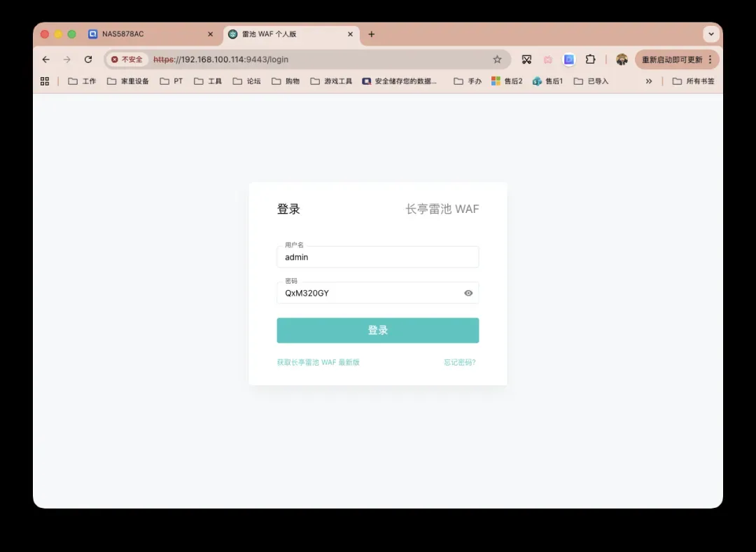
Task: Open the 论坛 bookmark folder
Action: point(247,81)
